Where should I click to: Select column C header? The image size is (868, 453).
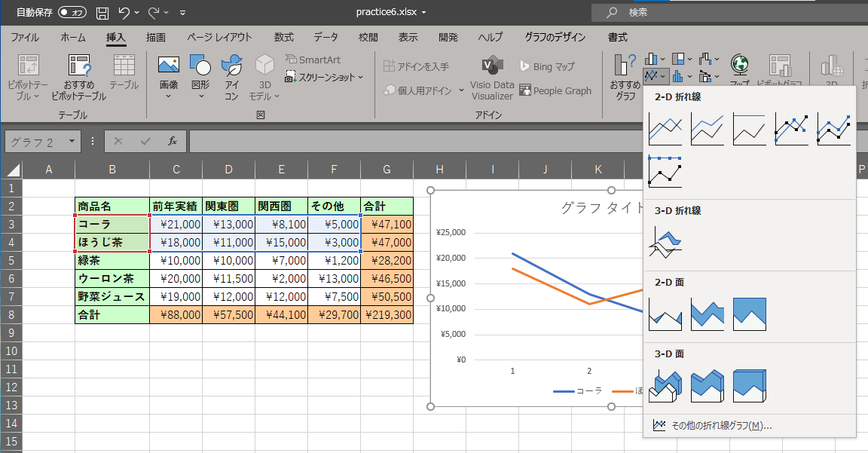pyautogui.click(x=176, y=170)
